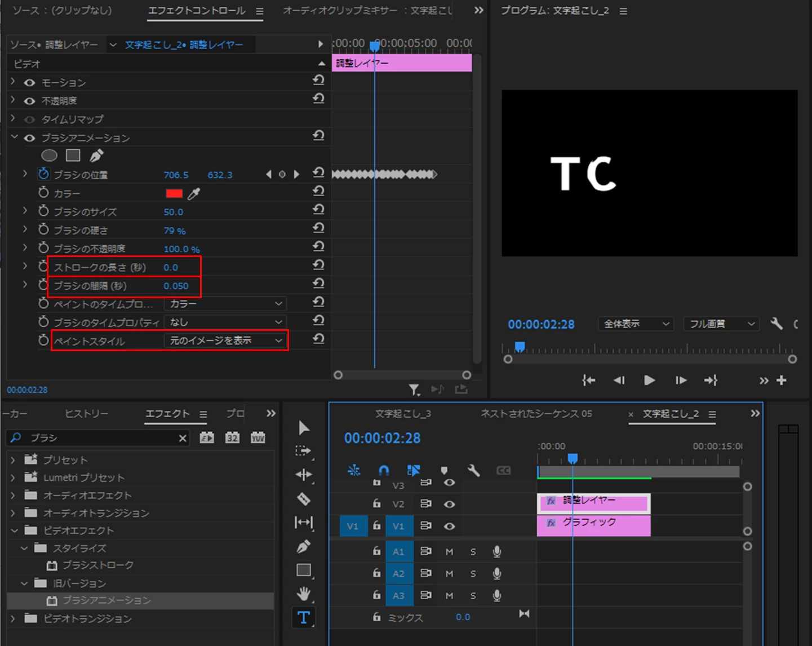
Task: Toggle lock on track V2
Action: coord(376,503)
